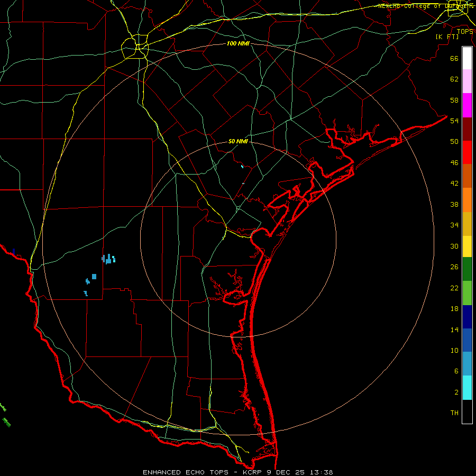Viewport: 476px width, 476px height.
Task: Click the yellow legend swatch near 30
Action: (x=467, y=246)
